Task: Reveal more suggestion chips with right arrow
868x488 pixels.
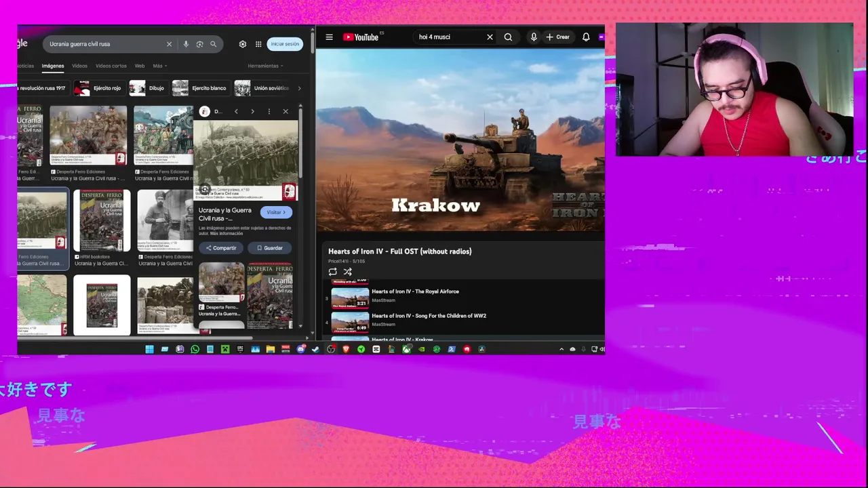Action: (x=299, y=88)
